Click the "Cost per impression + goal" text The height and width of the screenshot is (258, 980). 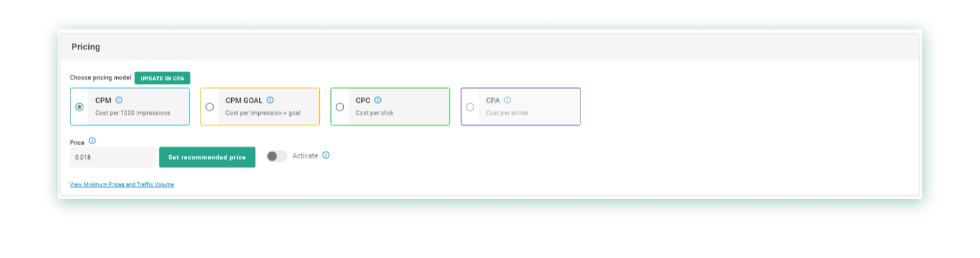(263, 113)
